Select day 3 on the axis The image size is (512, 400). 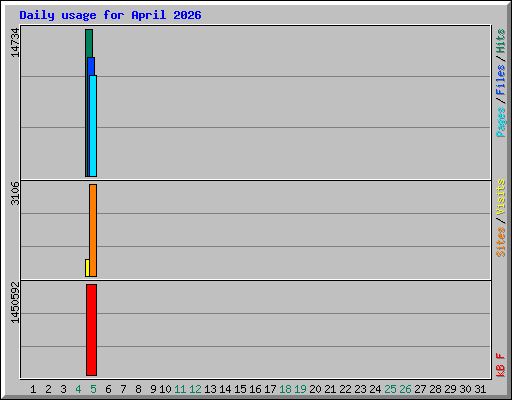pyautogui.click(x=63, y=389)
